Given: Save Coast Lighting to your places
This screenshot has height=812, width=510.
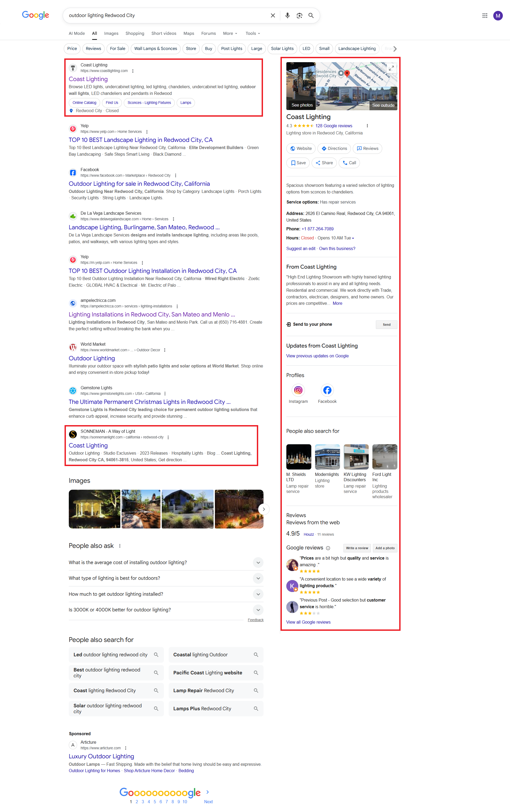Looking at the screenshot, I should pos(298,163).
